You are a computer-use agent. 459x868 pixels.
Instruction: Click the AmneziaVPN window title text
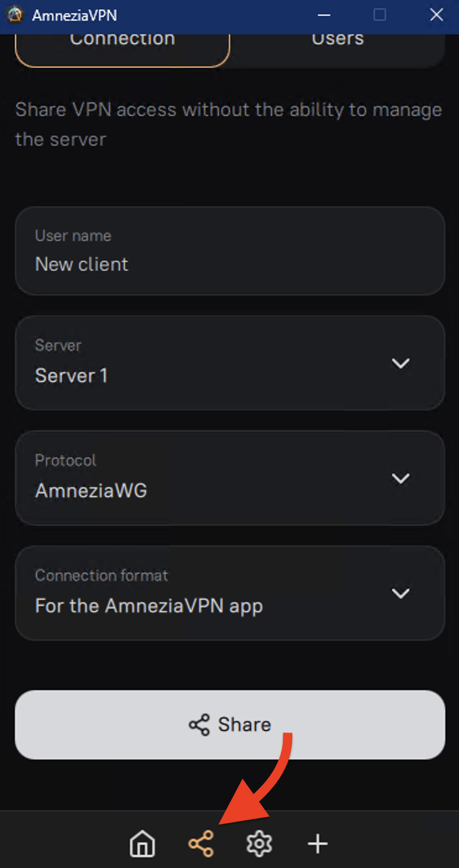click(74, 15)
